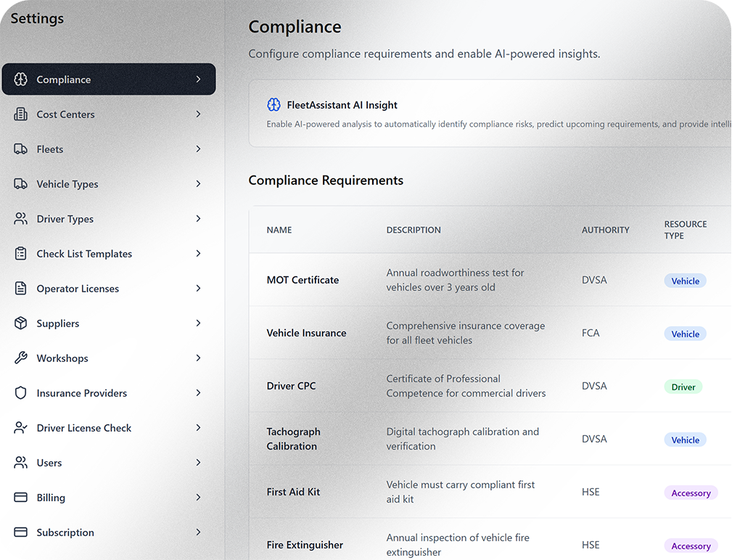Open the Users settings section
Screen dimensions: 732x560
point(49,463)
